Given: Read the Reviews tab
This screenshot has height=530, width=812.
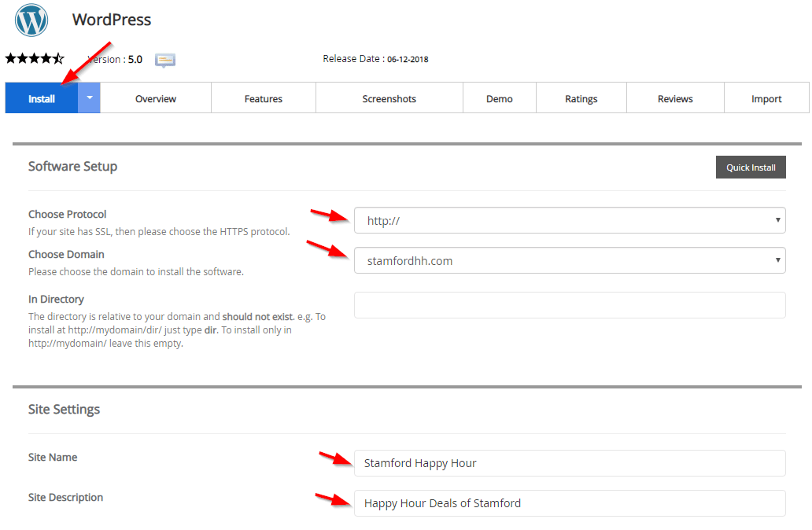Looking at the screenshot, I should click(675, 98).
